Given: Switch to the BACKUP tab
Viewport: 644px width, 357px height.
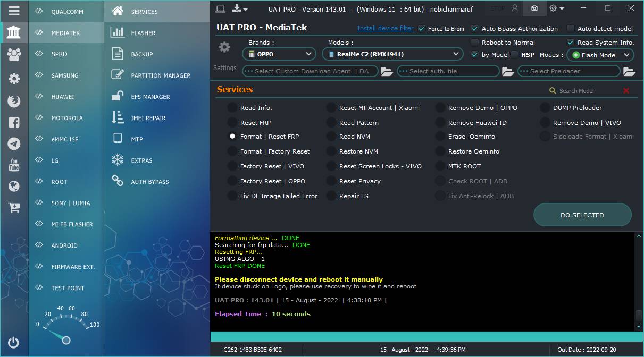Looking at the screenshot, I should (157, 54).
